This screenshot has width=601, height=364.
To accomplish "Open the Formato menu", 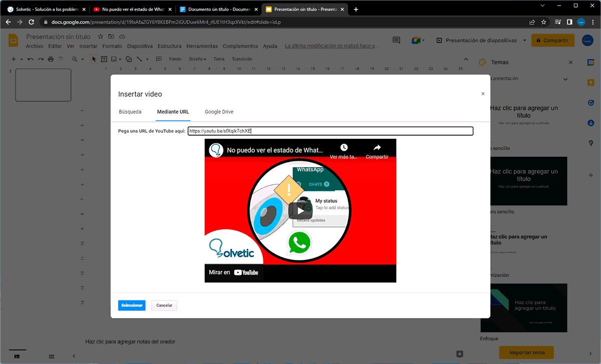I will [112, 46].
